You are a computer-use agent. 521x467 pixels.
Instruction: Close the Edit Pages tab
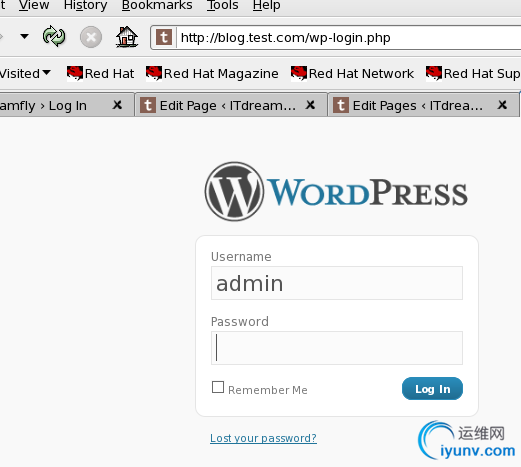(x=502, y=105)
